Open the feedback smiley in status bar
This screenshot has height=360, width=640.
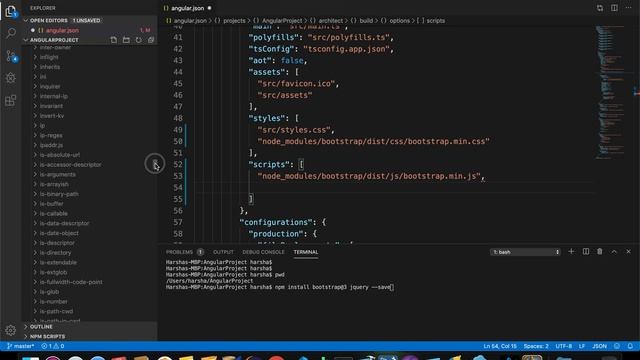[x=617, y=346]
